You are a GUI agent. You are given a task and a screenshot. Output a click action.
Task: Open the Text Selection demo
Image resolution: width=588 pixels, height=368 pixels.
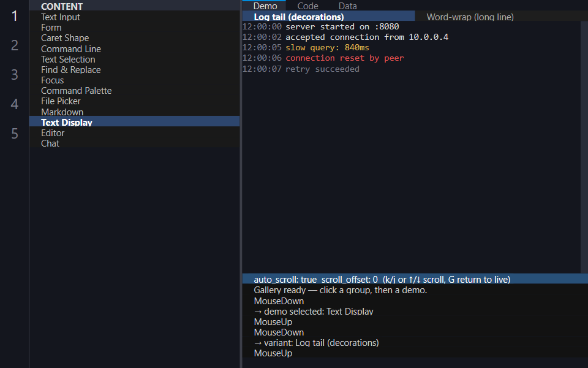tap(134, 59)
